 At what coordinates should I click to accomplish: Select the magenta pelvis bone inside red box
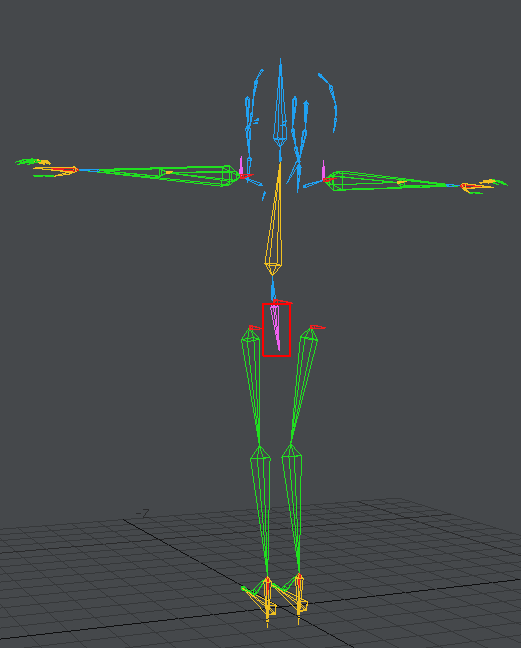click(276, 326)
